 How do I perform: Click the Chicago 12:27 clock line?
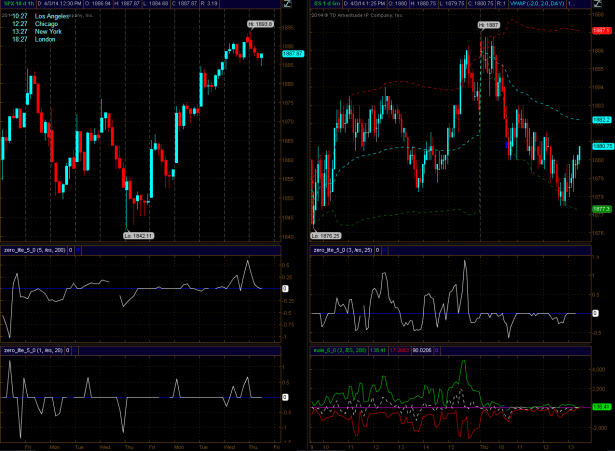(35, 24)
